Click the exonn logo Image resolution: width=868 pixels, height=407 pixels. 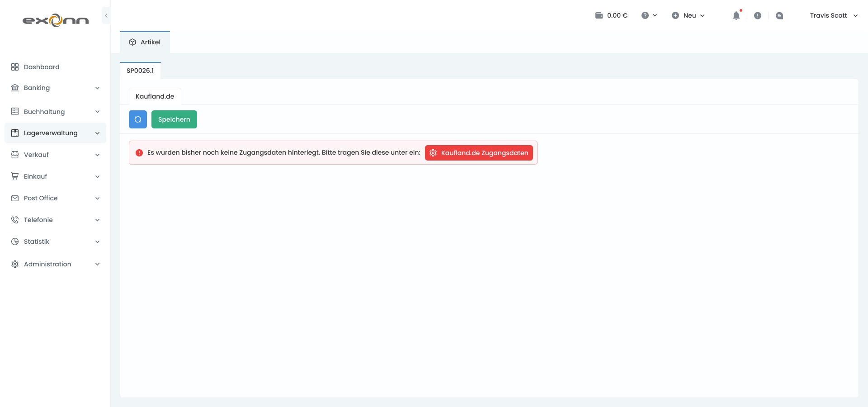56,20
